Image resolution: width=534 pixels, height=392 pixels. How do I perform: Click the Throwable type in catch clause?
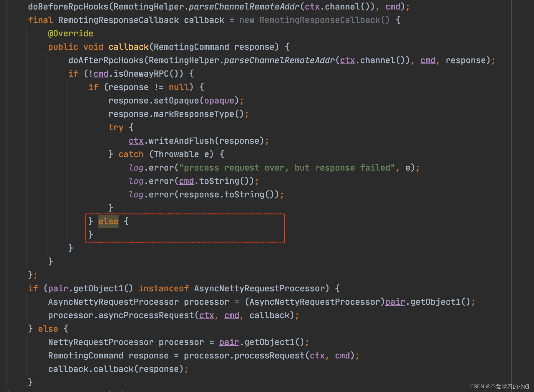coord(176,154)
